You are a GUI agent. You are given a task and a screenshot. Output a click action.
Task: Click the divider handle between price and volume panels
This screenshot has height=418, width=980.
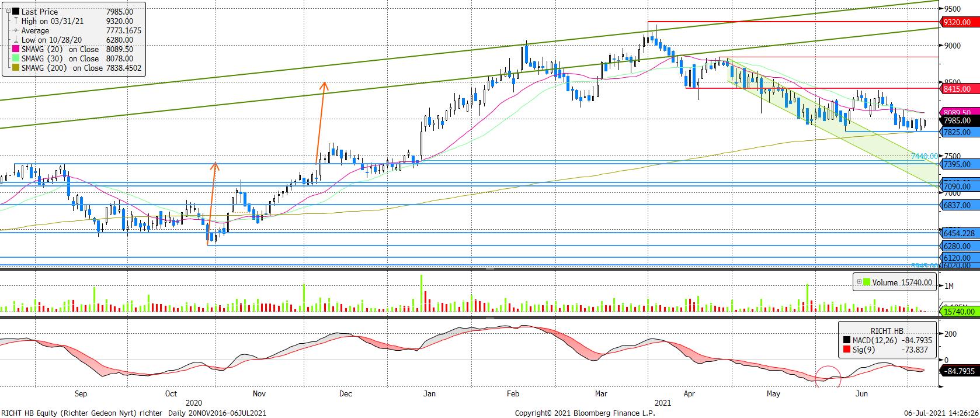coord(489,270)
